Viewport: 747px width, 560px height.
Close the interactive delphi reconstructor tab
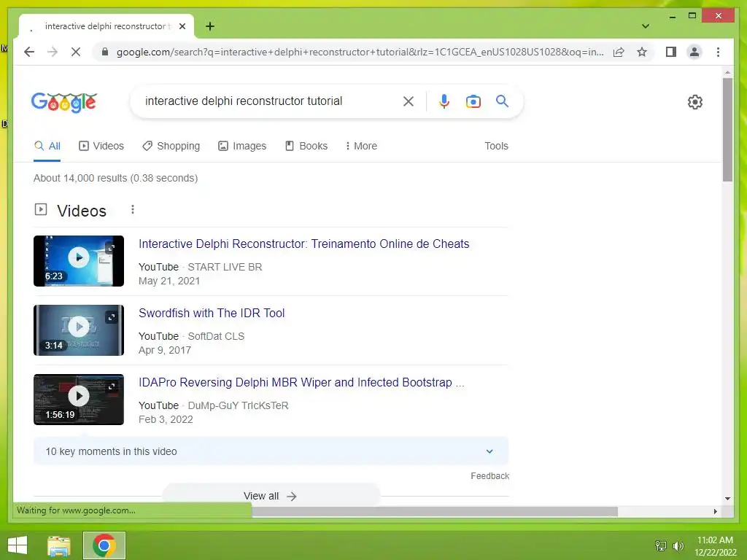(x=182, y=26)
